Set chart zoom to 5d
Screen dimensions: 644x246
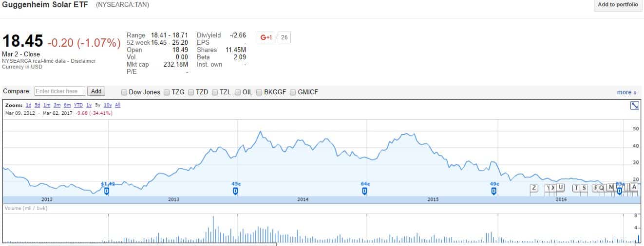pos(38,105)
